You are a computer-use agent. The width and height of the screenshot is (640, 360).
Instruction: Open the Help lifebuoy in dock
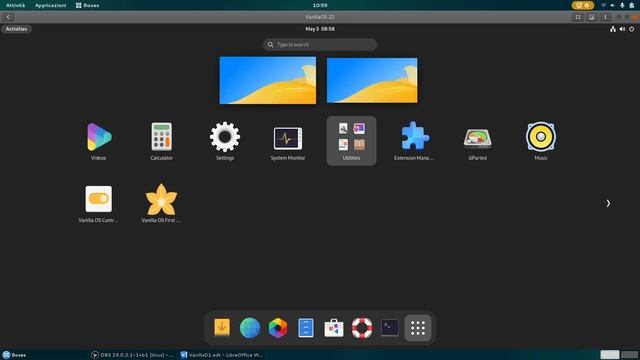point(362,328)
